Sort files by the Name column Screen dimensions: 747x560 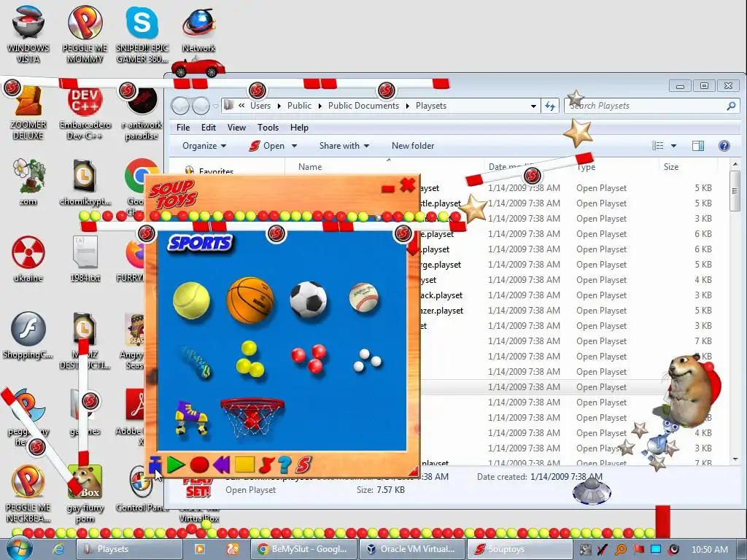[x=309, y=167]
